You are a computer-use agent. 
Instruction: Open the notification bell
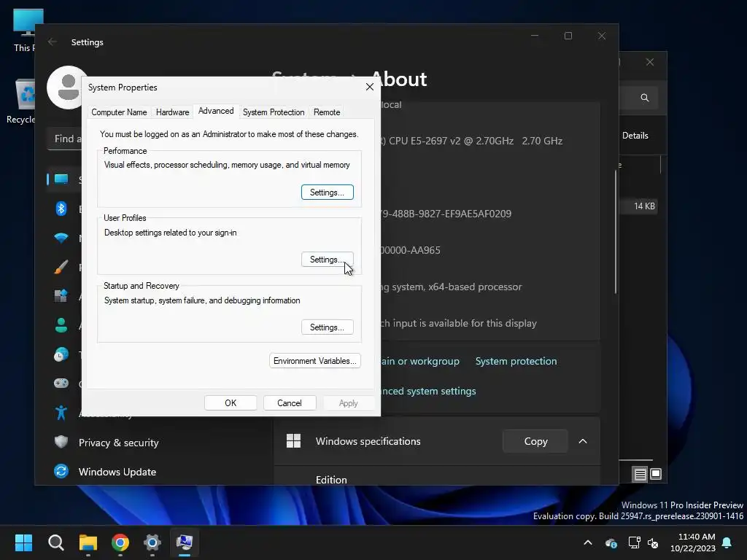click(727, 542)
